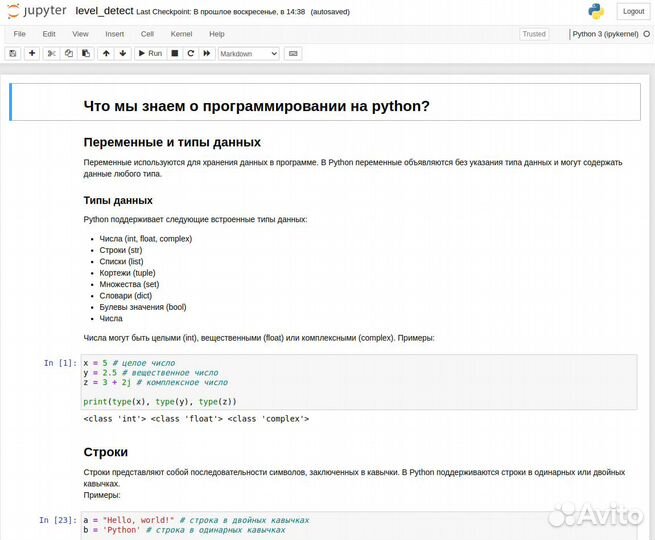Restart kernel and run all fast-forward icon

[207, 53]
